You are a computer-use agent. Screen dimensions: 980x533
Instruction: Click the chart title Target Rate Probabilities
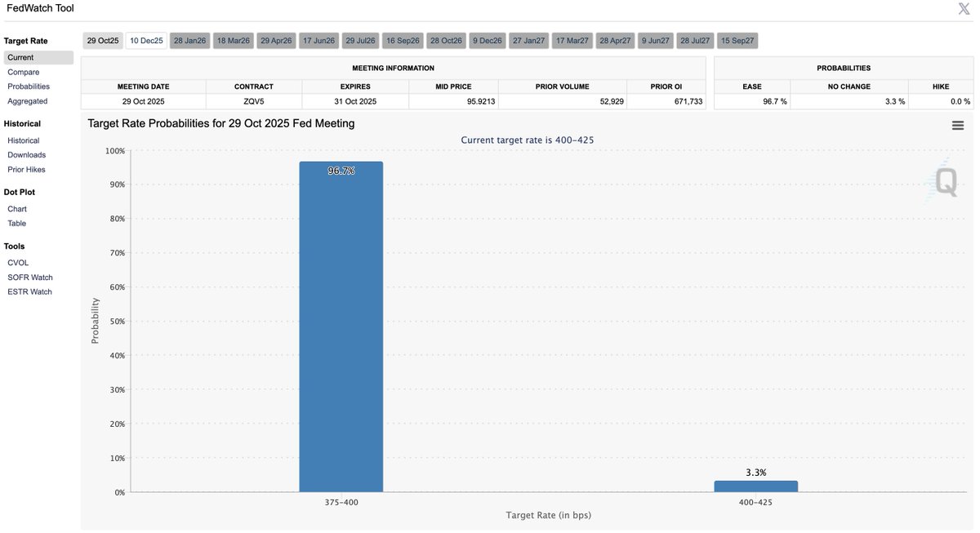coord(221,123)
